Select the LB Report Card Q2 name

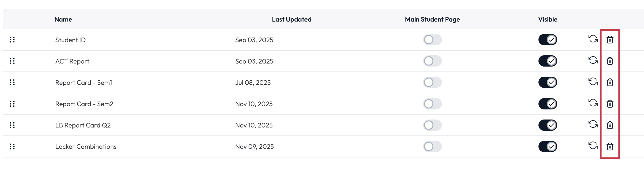coord(83,125)
